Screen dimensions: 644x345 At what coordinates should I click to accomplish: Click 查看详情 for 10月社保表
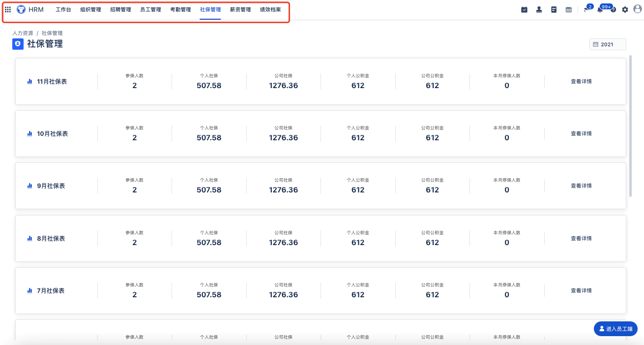coord(581,133)
